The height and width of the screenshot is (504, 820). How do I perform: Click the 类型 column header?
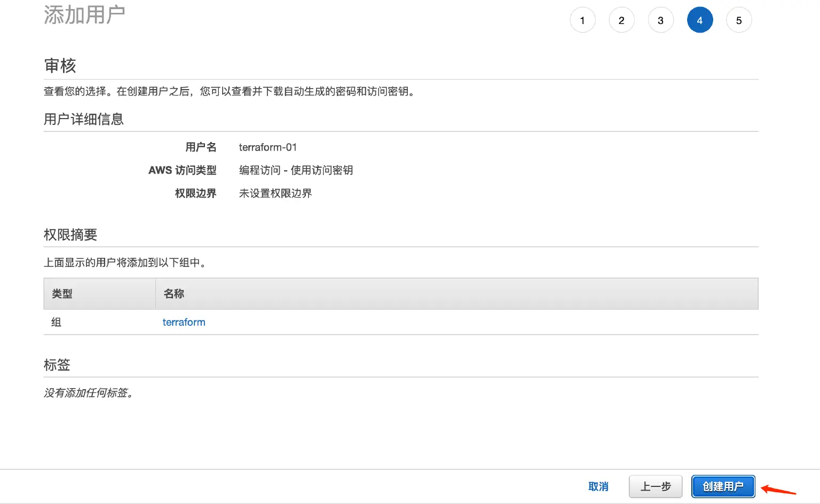pos(61,294)
